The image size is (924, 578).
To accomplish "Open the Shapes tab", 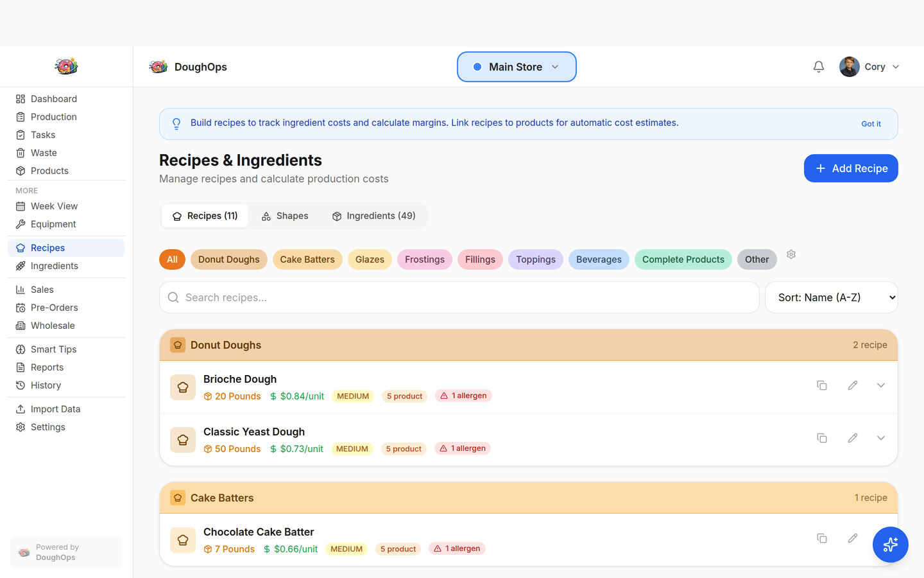I will click(284, 216).
